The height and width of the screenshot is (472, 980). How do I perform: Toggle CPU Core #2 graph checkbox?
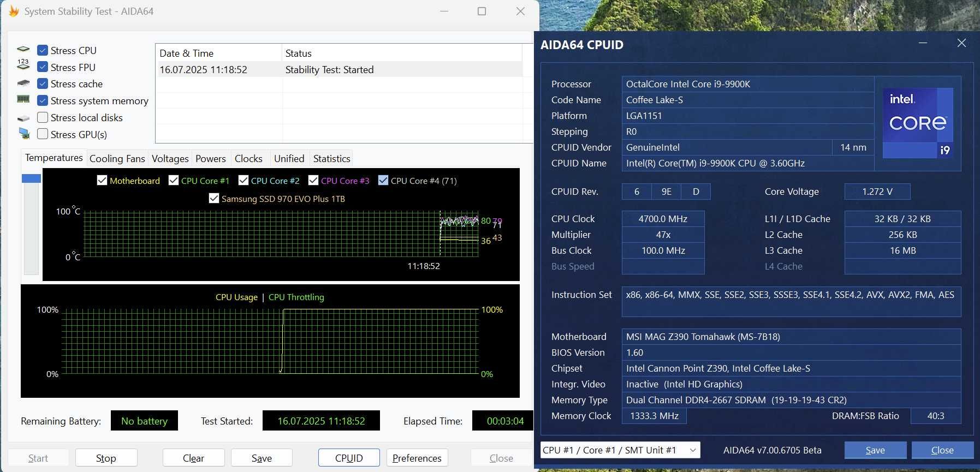point(243,180)
